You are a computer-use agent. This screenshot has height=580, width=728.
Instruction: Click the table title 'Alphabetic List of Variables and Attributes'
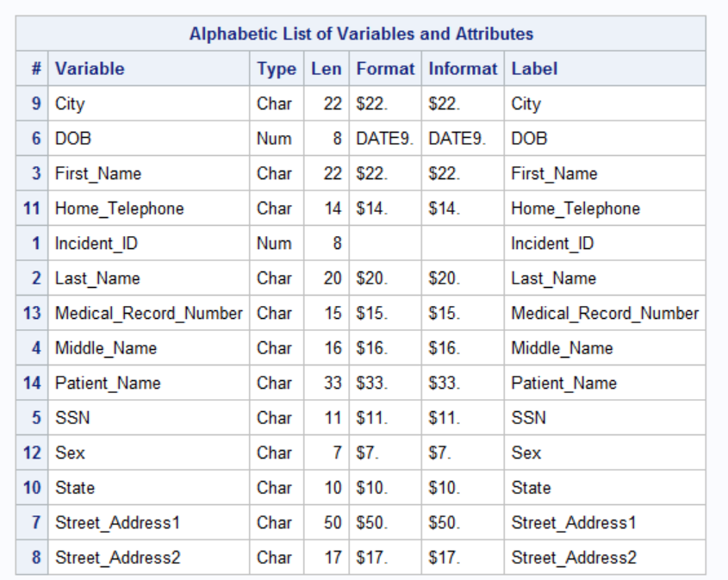[x=361, y=34]
